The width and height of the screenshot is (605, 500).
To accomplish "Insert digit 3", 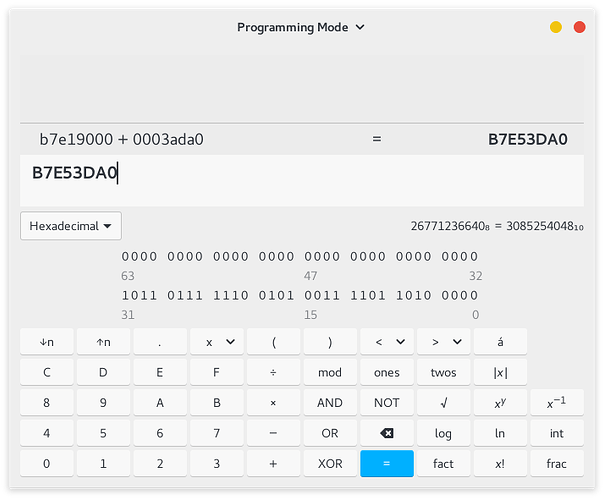I will tap(216, 464).
